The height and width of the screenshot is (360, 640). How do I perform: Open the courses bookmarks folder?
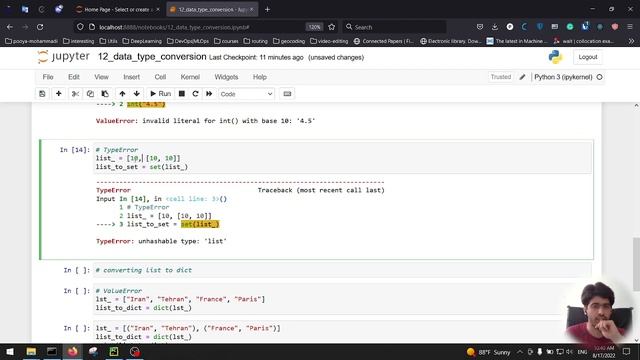pos(226,41)
